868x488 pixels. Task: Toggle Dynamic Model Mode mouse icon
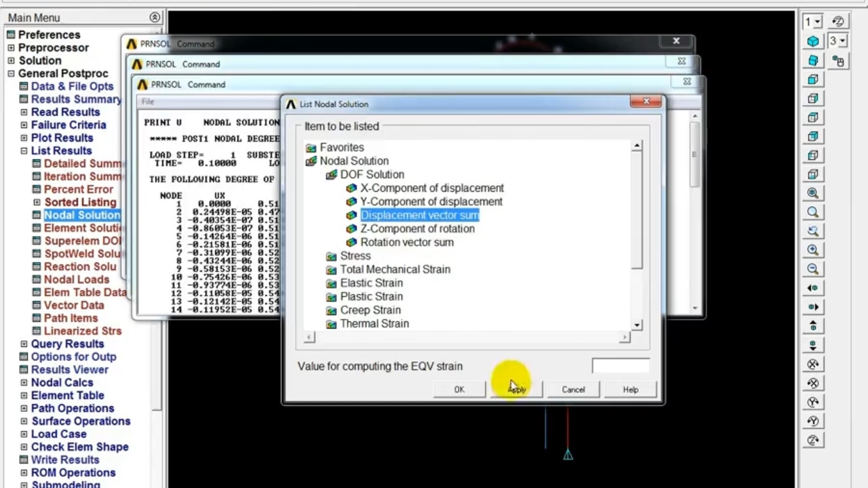coord(838,62)
